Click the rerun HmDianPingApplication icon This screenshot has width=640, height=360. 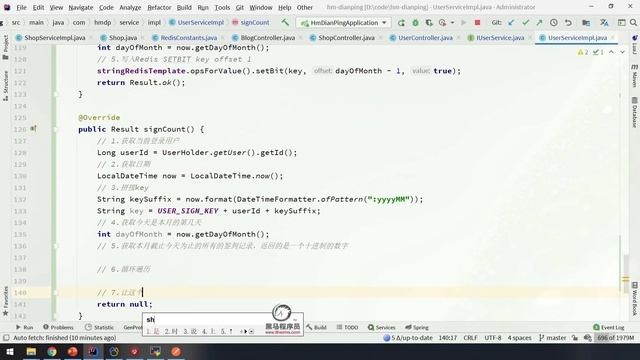click(x=401, y=23)
